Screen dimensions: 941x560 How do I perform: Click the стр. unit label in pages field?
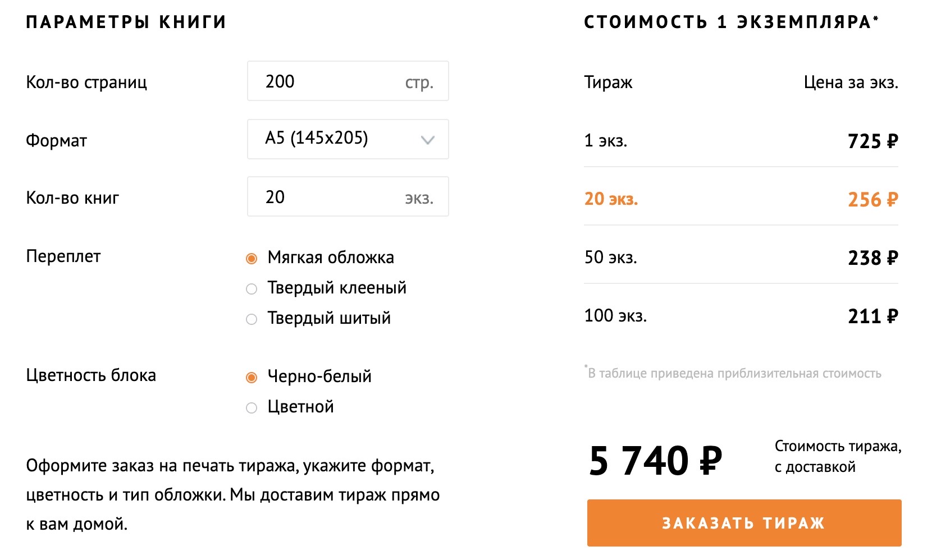[x=419, y=82]
